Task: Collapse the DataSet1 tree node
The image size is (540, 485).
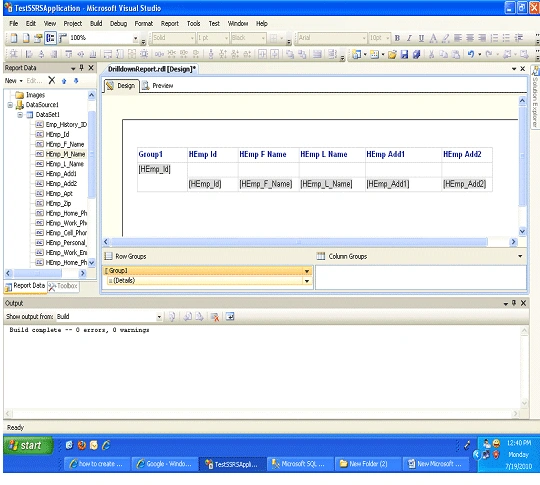Action: (x=20, y=115)
